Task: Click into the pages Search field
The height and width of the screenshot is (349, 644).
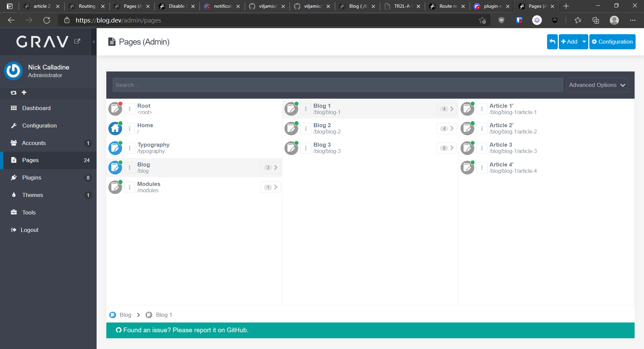Action: (338, 85)
